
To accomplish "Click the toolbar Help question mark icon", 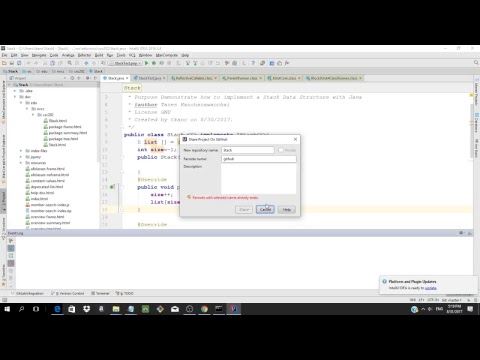I will click(253, 63).
